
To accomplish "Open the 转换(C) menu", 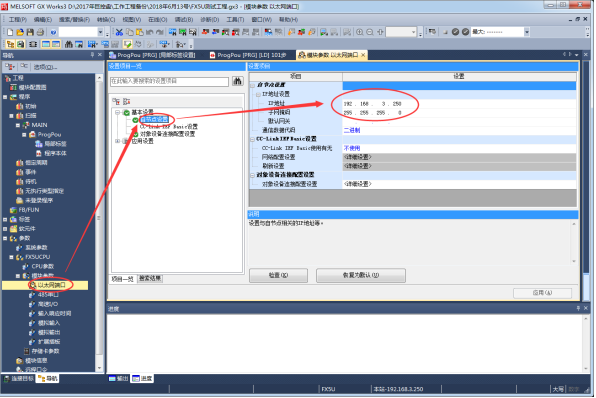I will point(106,19).
